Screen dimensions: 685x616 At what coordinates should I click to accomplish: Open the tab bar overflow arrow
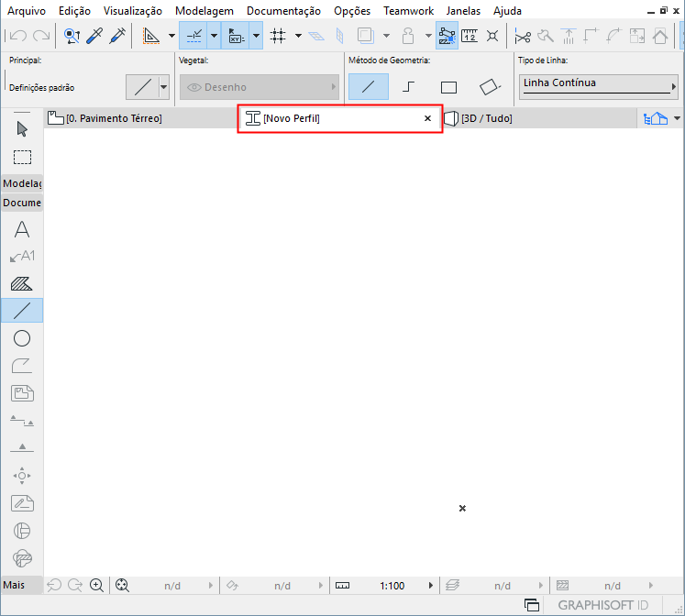click(677, 118)
